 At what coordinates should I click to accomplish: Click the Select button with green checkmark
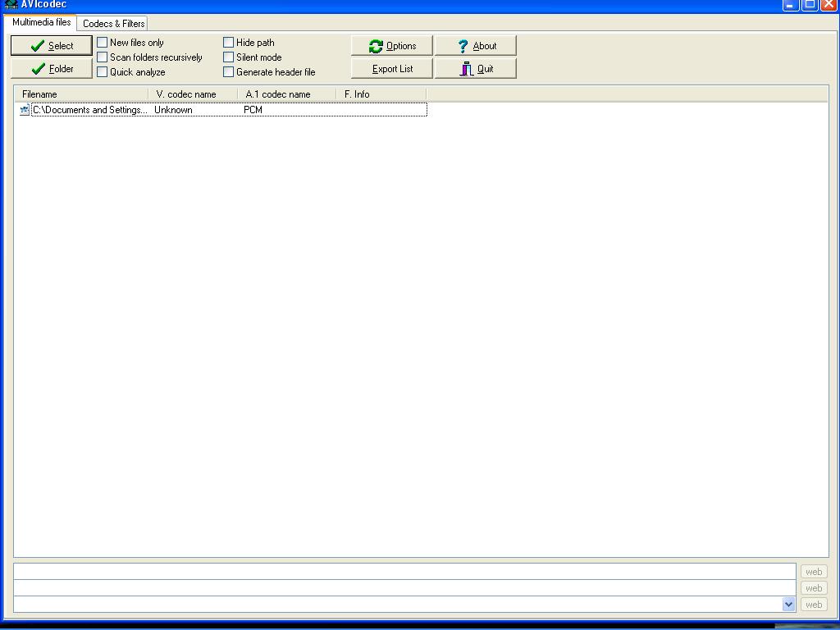[x=52, y=46]
